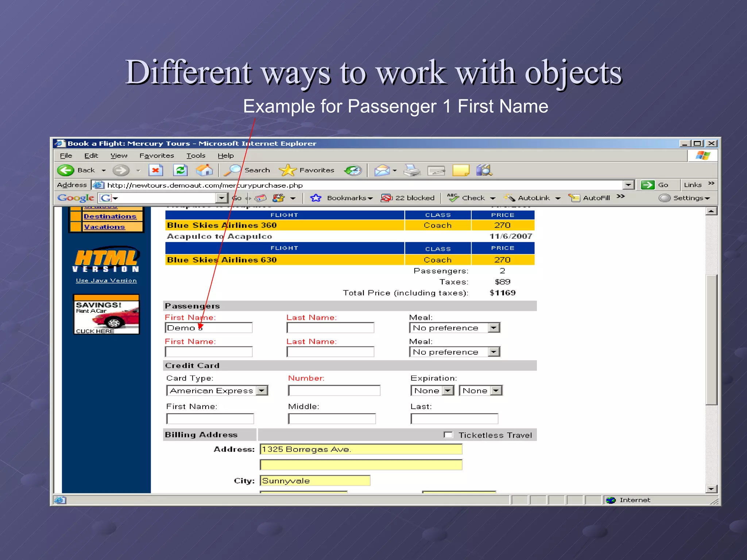Click the AutoFill icon
747x560 pixels.
point(574,198)
